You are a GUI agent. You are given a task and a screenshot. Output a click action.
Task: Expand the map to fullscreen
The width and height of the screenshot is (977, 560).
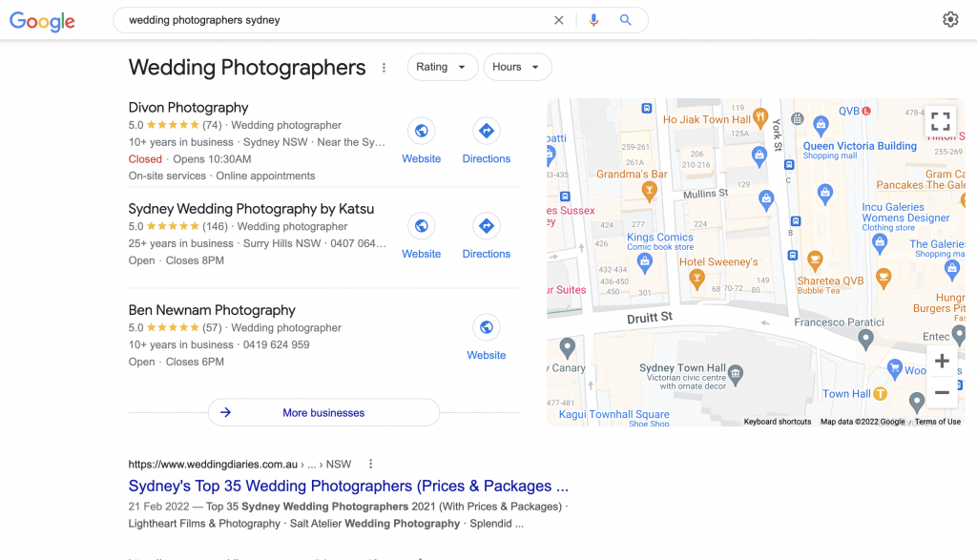940,121
